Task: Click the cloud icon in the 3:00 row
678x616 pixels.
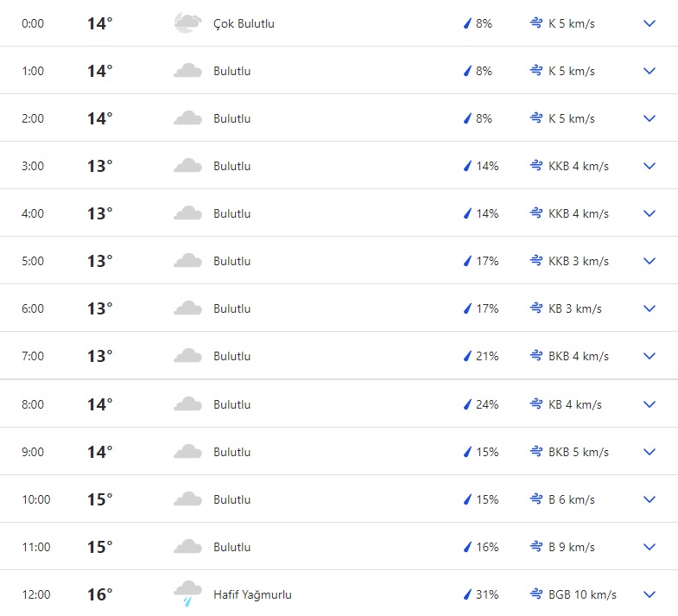Action: click(187, 166)
